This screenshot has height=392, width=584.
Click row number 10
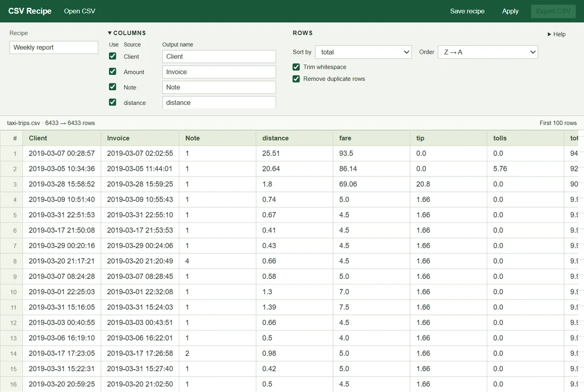point(11,292)
